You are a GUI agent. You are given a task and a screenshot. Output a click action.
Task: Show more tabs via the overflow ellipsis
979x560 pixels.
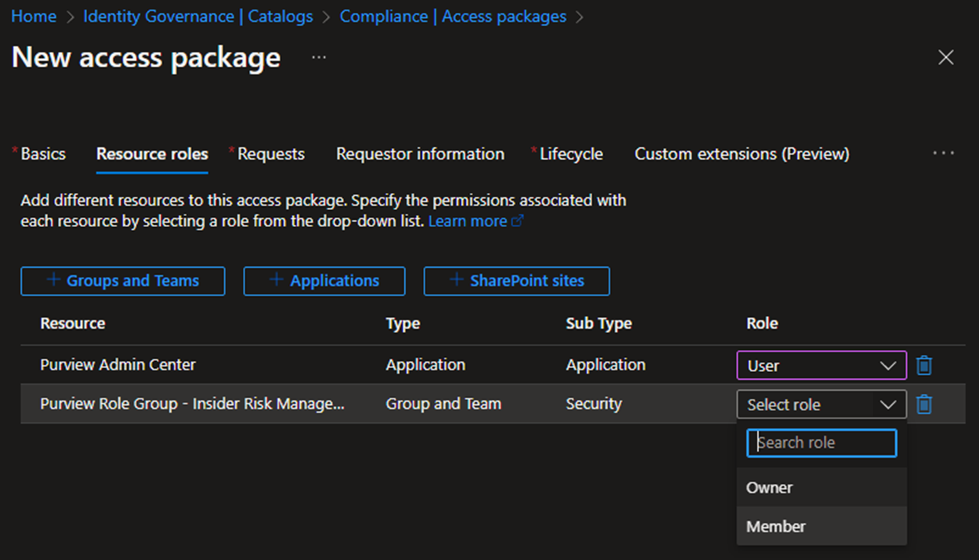pos(944,154)
